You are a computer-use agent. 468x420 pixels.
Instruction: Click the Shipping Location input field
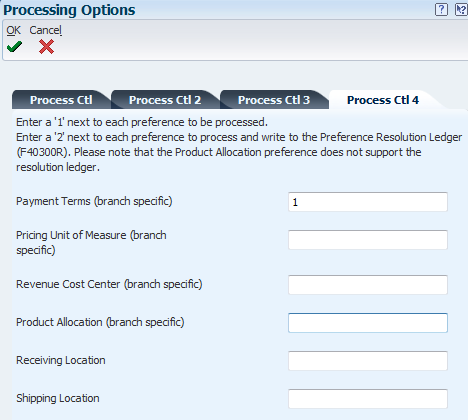[x=368, y=399]
